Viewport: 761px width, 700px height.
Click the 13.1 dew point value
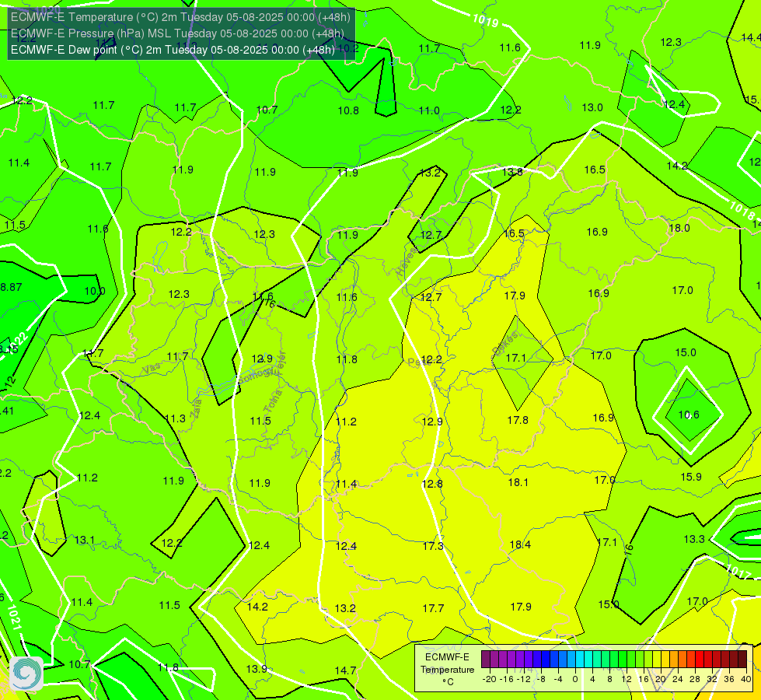point(85,541)
